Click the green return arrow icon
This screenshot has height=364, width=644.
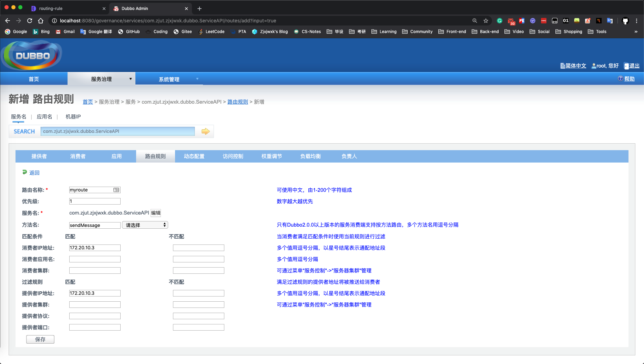(24, 172)
